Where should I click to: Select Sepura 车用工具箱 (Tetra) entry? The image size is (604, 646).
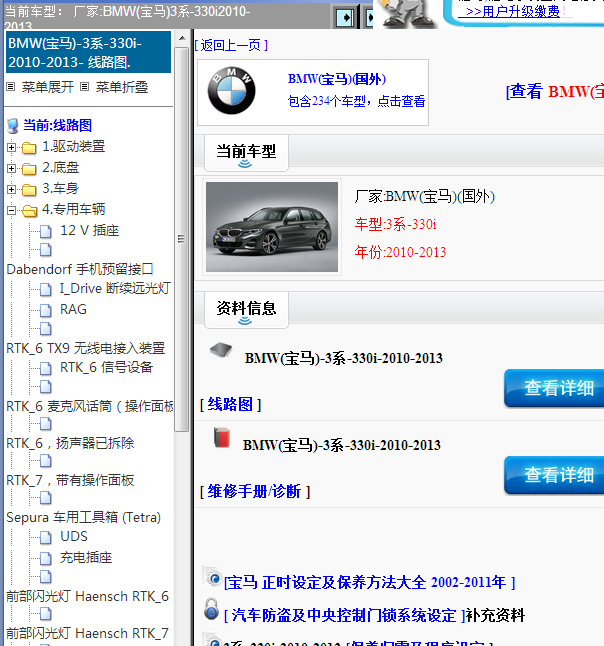click(x=84, y=517)
